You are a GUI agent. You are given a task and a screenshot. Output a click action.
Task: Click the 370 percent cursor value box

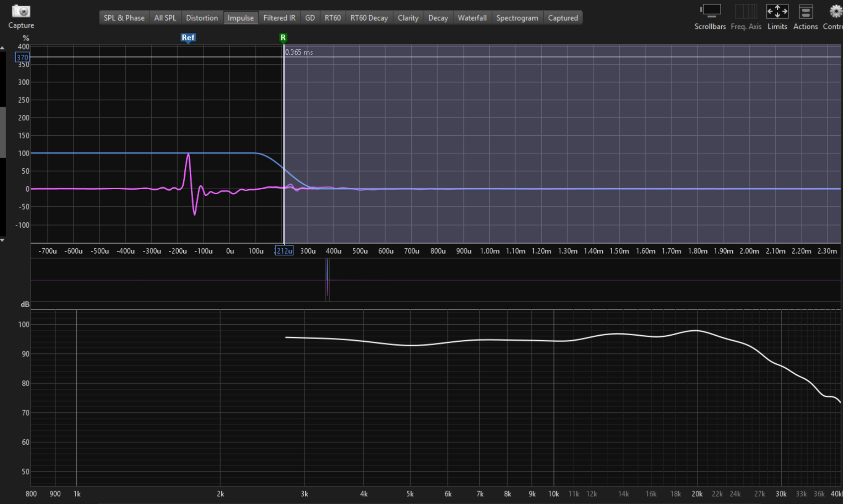[22, 57]
